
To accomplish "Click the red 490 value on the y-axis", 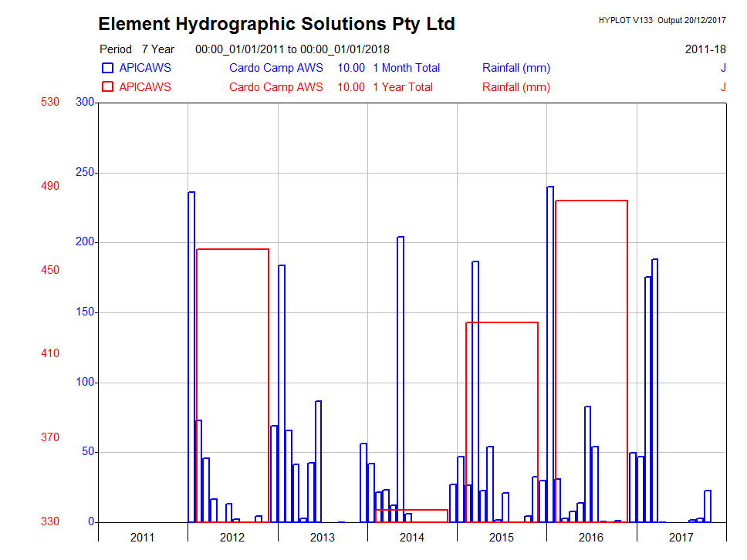I will [x=50, y=186].
